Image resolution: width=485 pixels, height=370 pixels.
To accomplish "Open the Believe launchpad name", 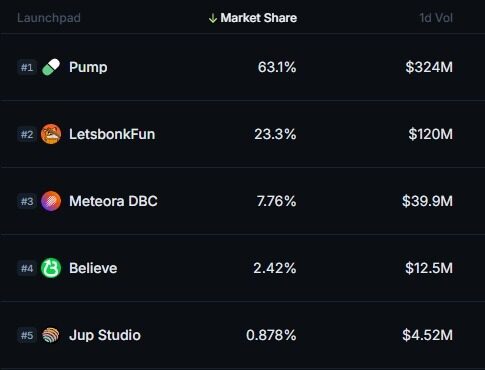I will pyautogui.click(x=93, y=268).
